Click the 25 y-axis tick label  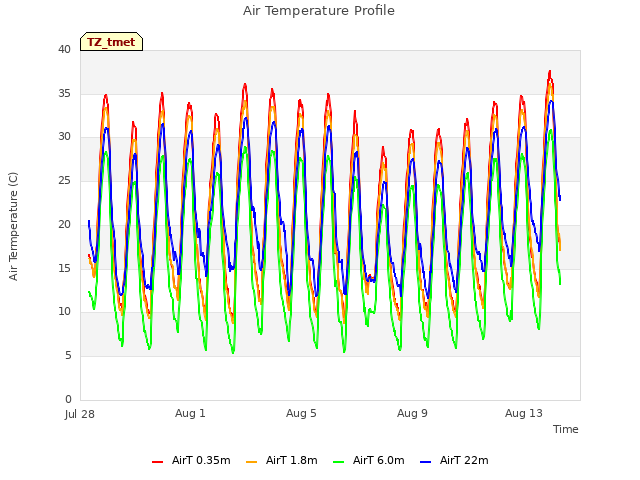pos(64,180)
